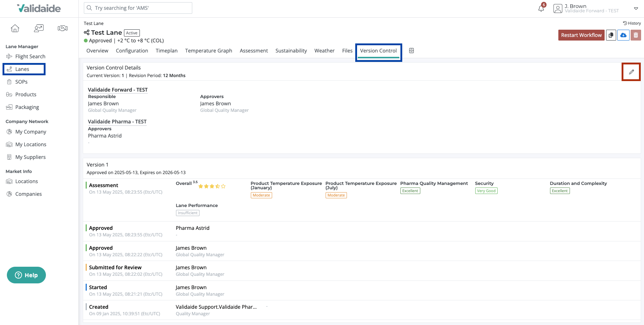Viewport: 644px width, 325px height.
Task: Open Packaging in sidebar
Action: 27,107
